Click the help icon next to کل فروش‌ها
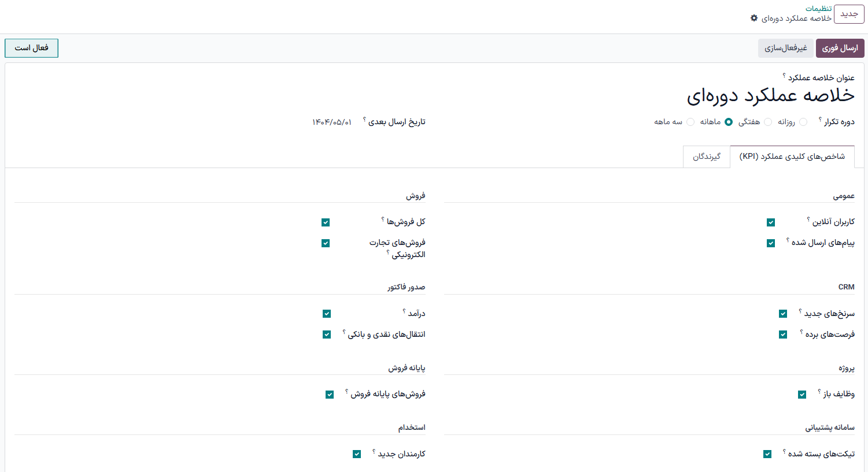 tap(383, 219)
